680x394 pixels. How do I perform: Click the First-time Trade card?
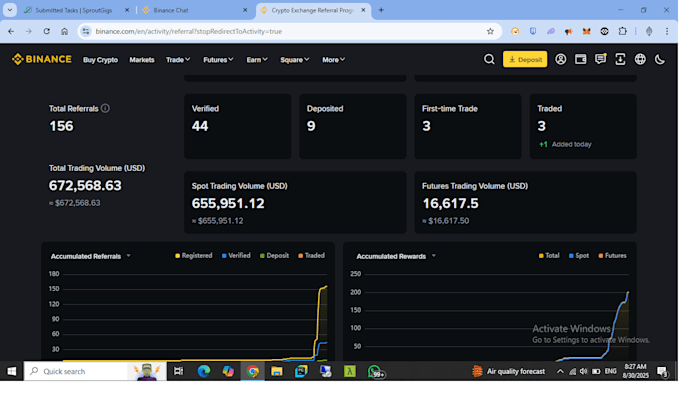[468, 126]
